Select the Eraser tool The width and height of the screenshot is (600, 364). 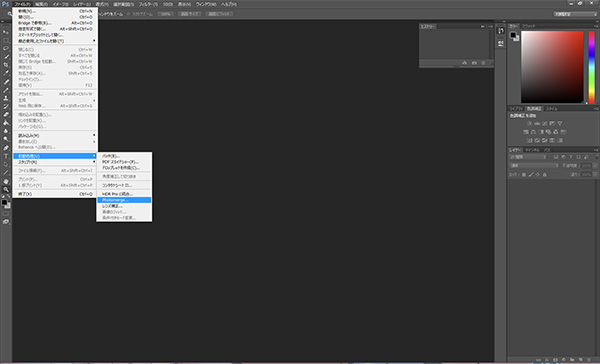[x=6, y=114]
